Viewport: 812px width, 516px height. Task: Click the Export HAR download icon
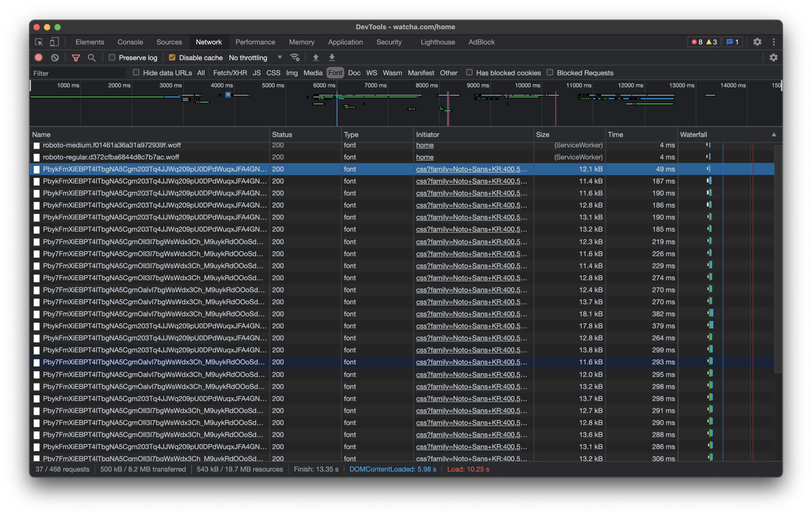(332, 58)
